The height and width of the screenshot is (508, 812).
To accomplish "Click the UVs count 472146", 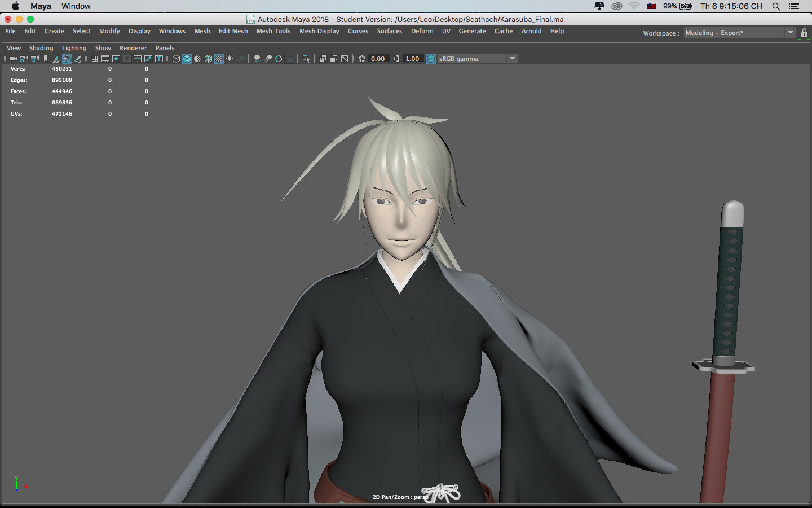I will 62,114.
